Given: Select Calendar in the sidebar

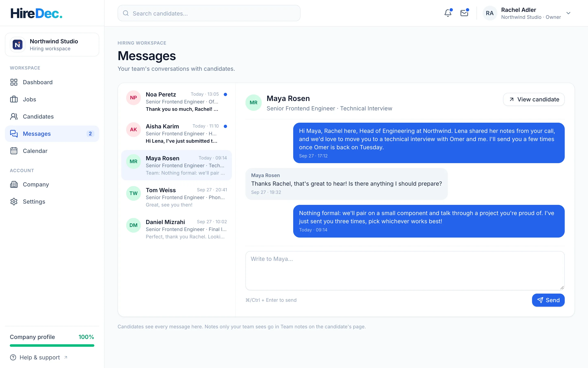Looking at the screenshot, I should click(x=52, y=151).
